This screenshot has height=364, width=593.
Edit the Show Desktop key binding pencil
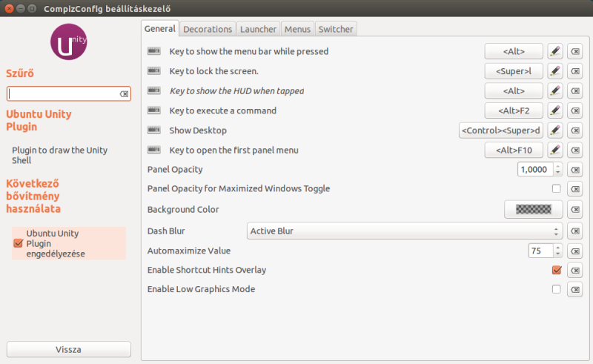(x=554, y=130)
